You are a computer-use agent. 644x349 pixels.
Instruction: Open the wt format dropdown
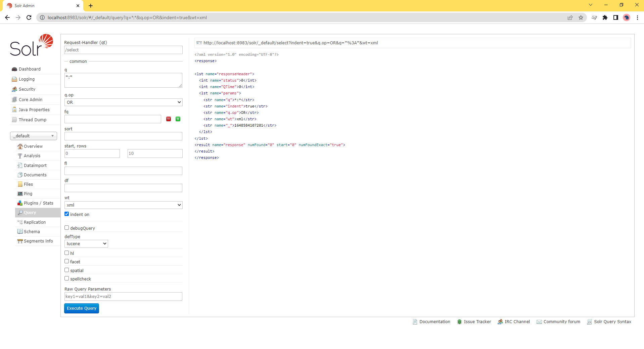point(123,205)
